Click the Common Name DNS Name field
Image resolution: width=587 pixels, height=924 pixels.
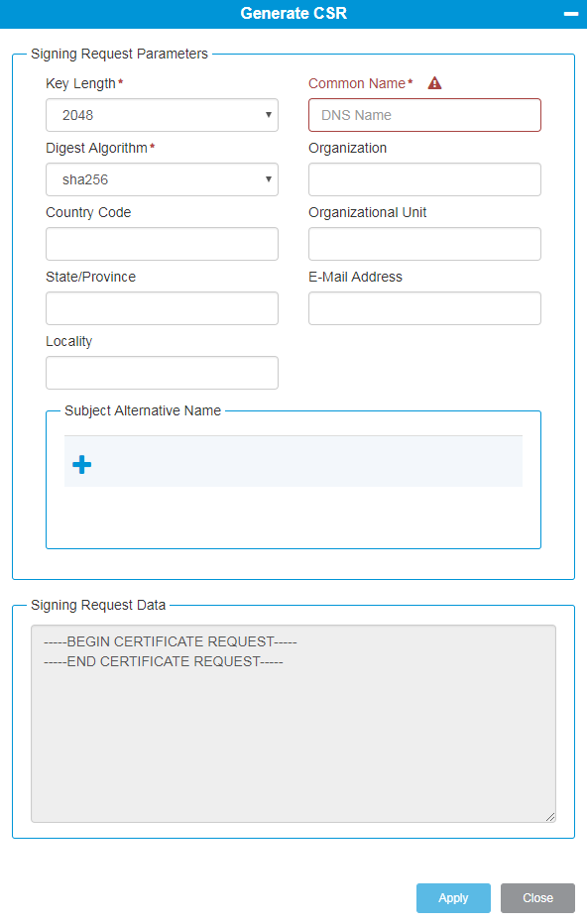pos(424,115)
